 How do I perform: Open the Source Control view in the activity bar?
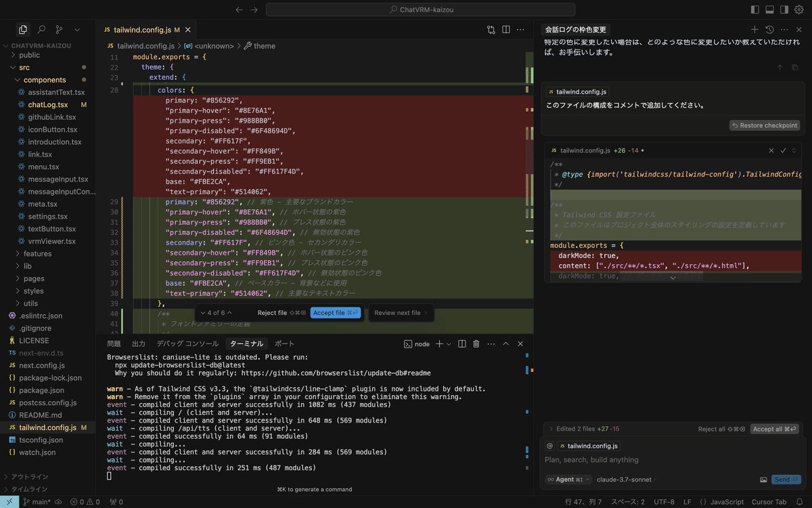[58, 29]
